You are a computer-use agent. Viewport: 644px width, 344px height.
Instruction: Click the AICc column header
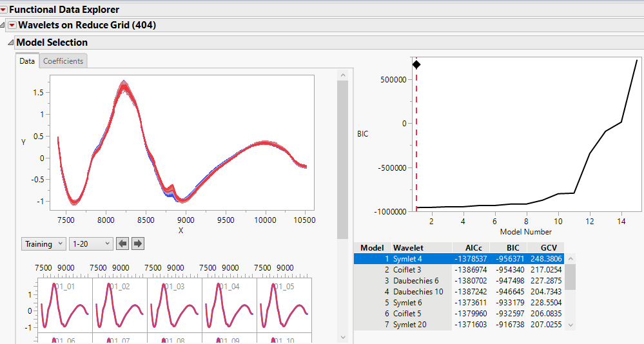(x=471, y=248)
